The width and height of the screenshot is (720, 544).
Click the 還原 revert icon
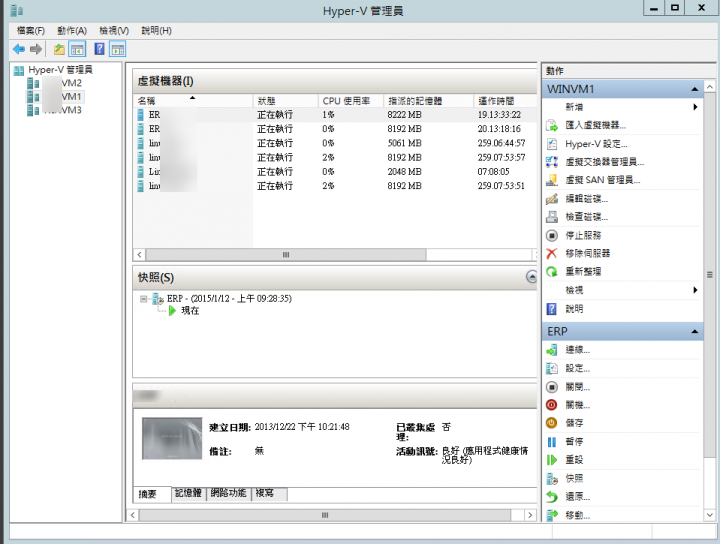click(551, 497)
